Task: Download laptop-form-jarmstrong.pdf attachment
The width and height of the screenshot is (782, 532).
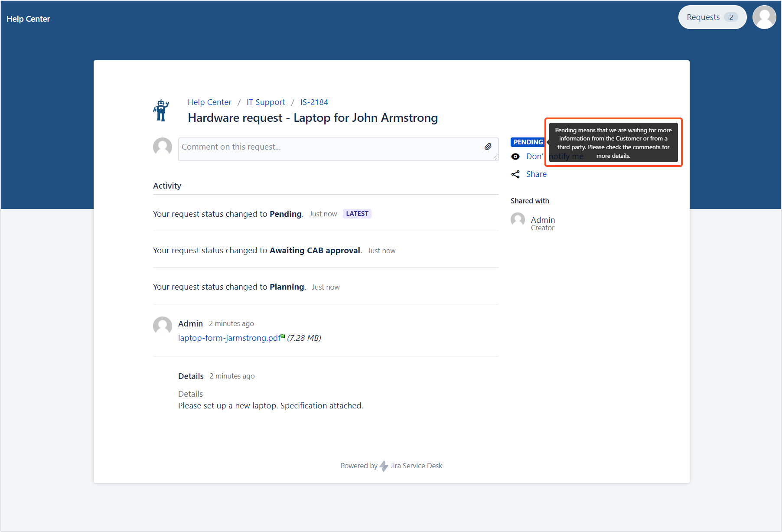Action: (229, 338)
